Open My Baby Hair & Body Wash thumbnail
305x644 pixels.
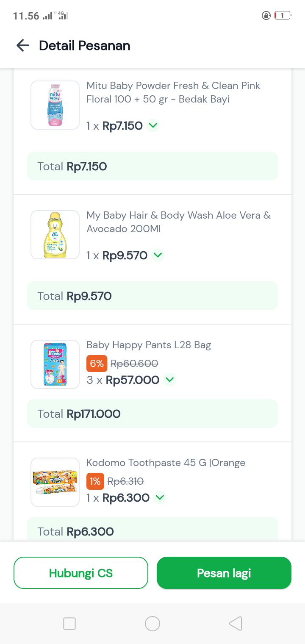[55, 235]
